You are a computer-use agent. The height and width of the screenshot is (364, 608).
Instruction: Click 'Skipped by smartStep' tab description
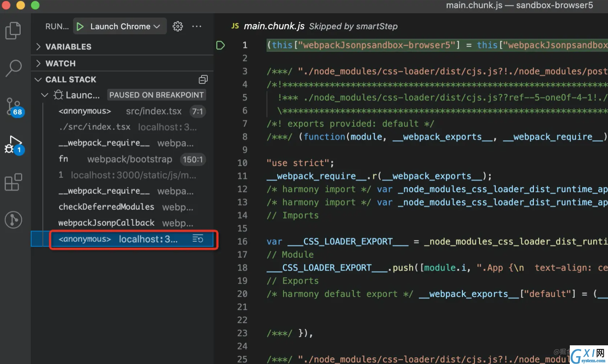[x=353, y=26]
